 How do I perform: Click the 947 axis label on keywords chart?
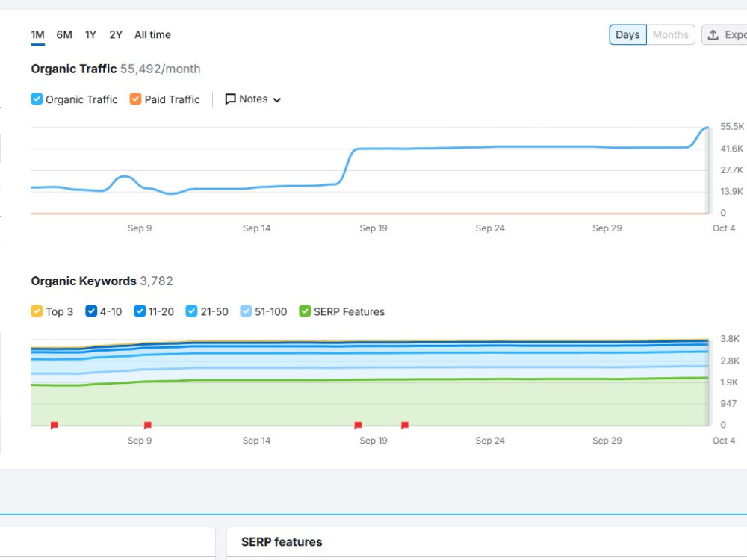point(728,404)
